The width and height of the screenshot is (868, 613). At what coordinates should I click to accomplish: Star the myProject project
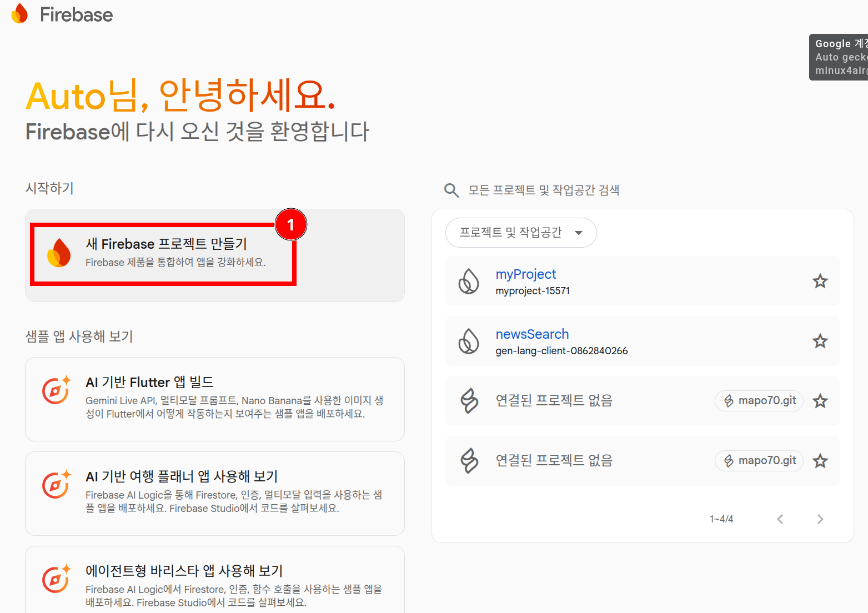[820, 281]
